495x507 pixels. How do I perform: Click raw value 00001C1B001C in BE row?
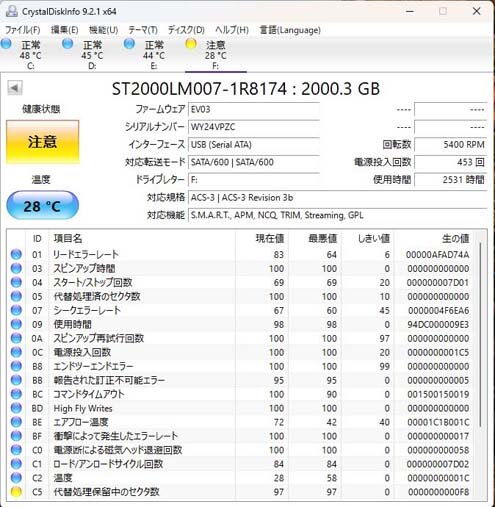438,422
